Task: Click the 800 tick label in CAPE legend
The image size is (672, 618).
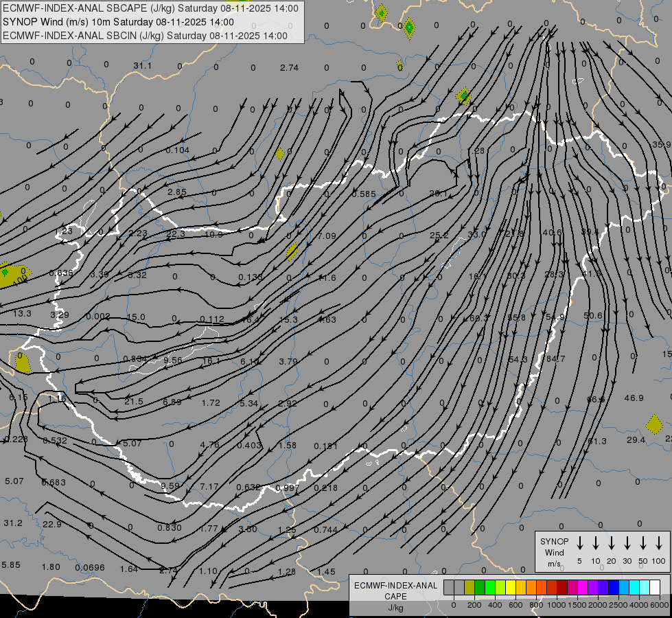Action: [536, 605]
